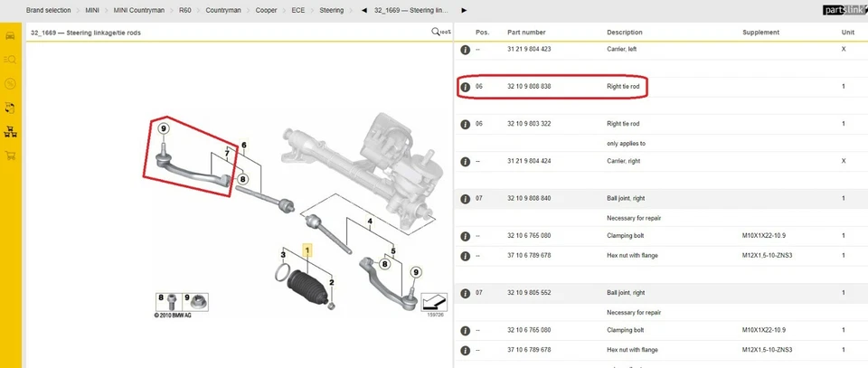Image resolution: width=868 pixels, height=368 pixels.
Task: Click the © 2010 BMW AG caption
Action: point(173,316)
